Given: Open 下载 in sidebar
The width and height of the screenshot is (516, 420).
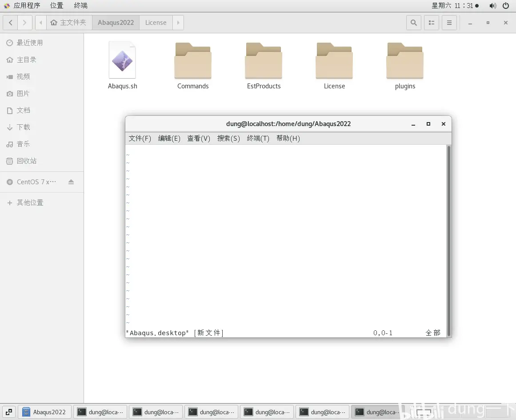Looking at the screenshot, I should point(42,127).
